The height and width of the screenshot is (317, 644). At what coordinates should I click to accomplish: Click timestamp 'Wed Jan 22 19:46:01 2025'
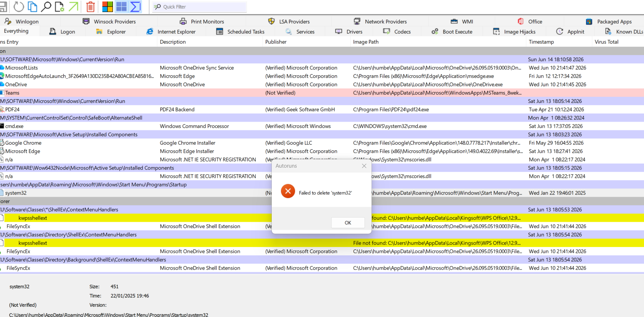(557, 193)
